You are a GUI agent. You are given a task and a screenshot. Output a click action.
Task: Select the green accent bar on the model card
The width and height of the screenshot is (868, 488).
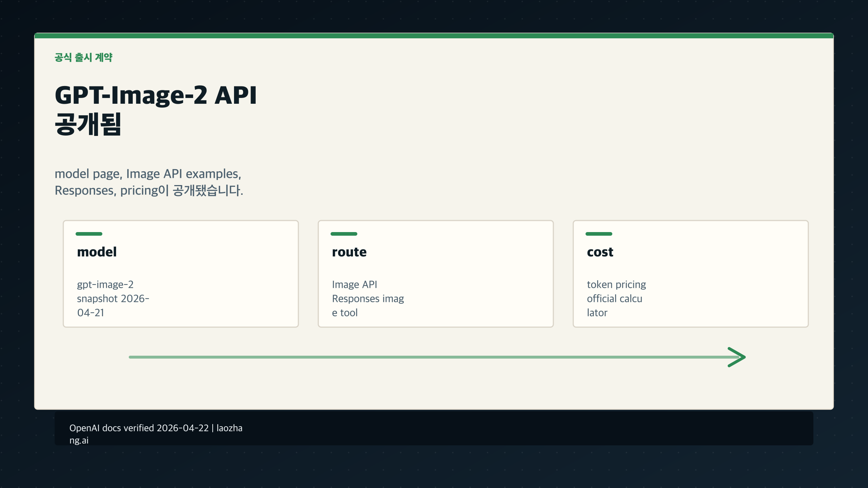click(88, 234)
